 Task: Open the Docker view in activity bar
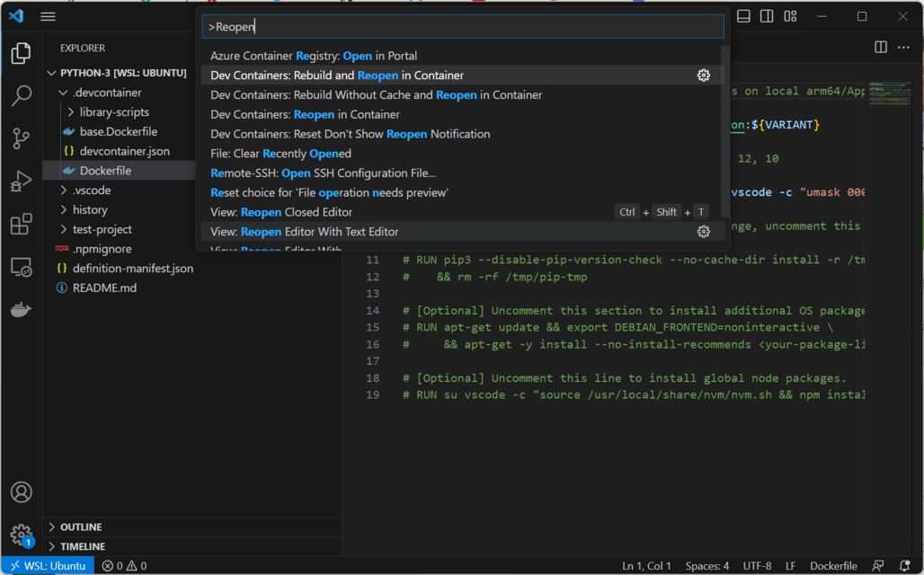pyautogui.click(x=22, y=310)
